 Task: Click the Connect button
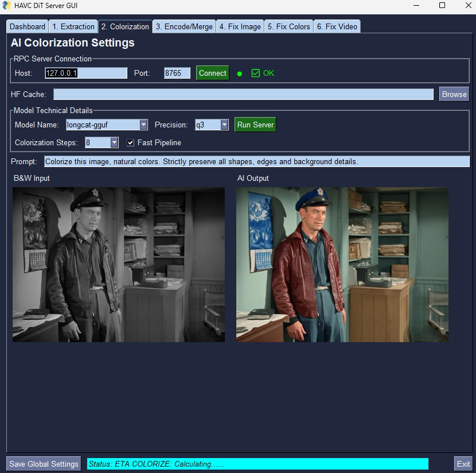pyautogui.click(x=213, y=73)
